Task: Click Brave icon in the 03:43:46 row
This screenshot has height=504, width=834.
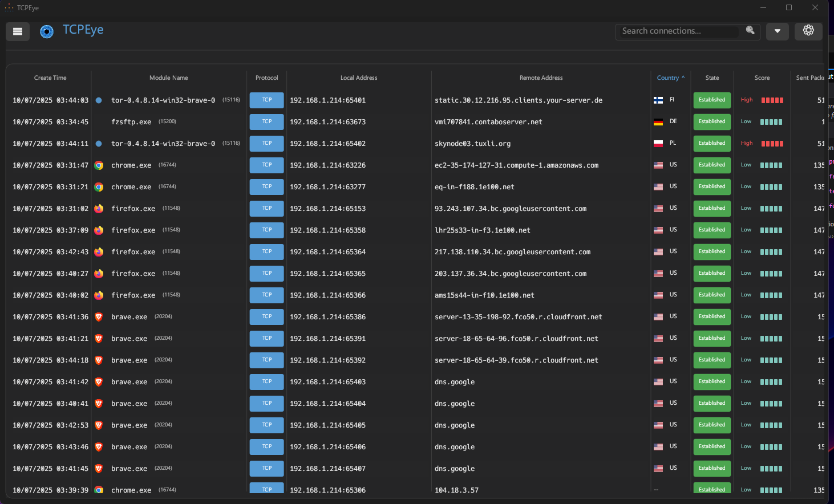Action: (99, 447)
